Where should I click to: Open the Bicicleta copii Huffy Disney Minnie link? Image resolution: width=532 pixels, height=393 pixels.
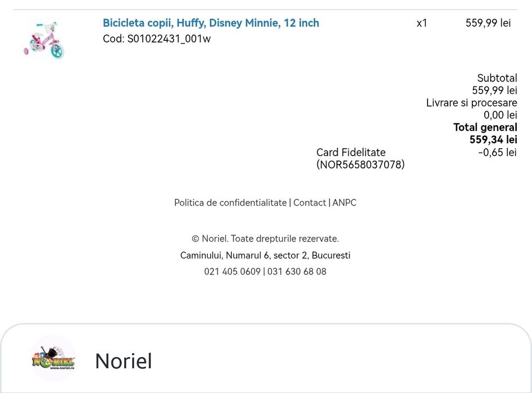click(211, 22)
